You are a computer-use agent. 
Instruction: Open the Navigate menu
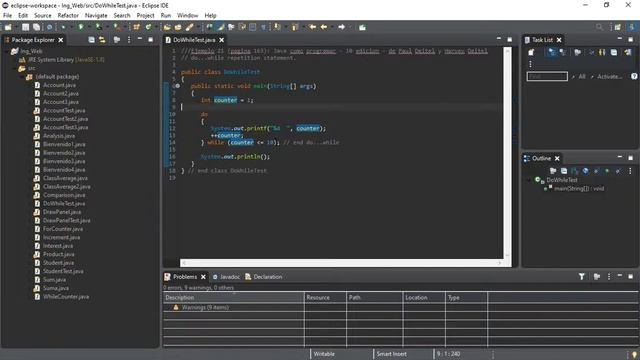(96, 16)
